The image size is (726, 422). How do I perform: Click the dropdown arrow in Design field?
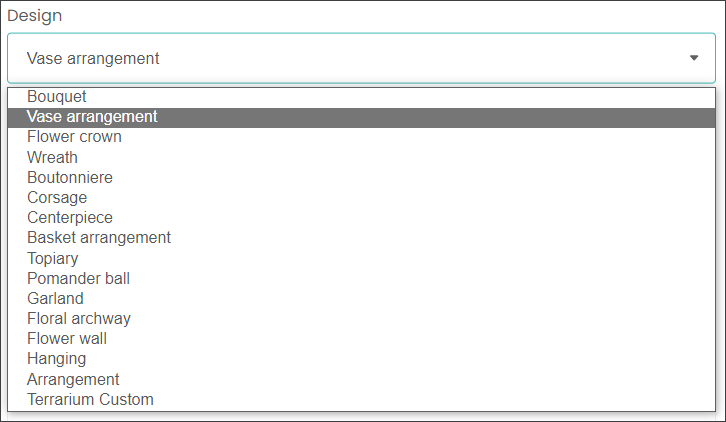[694, 58]
